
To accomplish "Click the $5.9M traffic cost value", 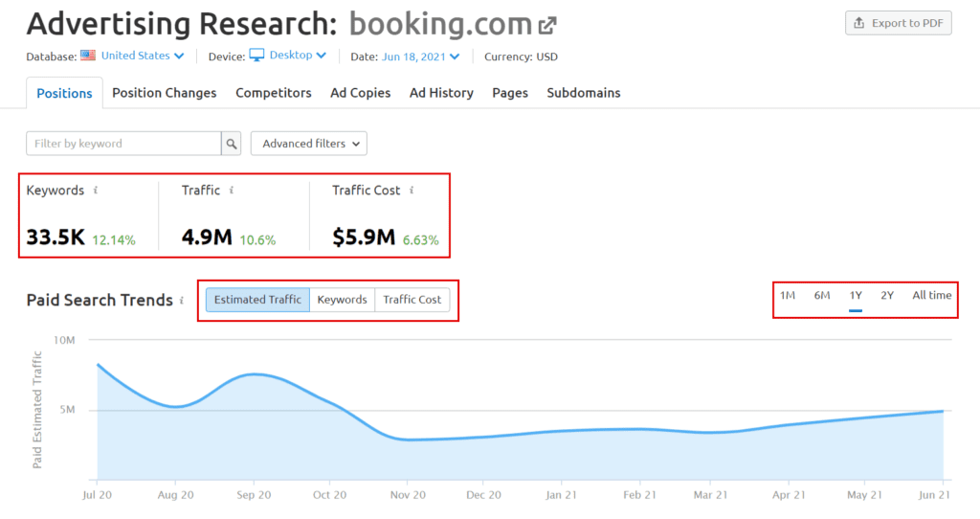I will [x=364, y=237].
